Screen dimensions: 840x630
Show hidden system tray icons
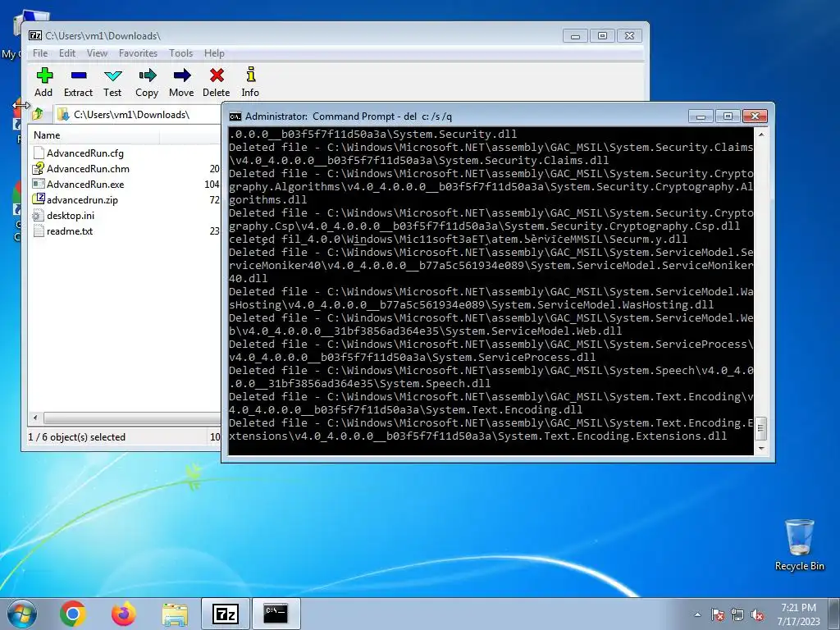pos(697,614)
